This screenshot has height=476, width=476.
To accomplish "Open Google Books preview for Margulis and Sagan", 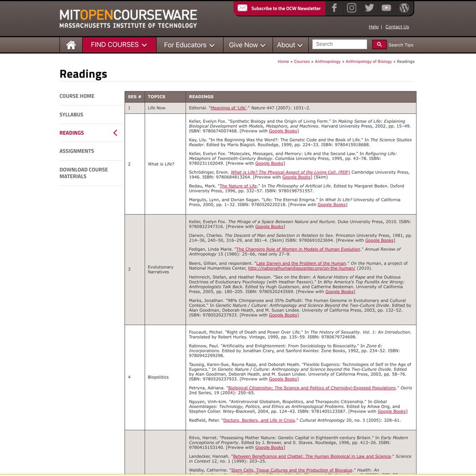I will 331,205.
